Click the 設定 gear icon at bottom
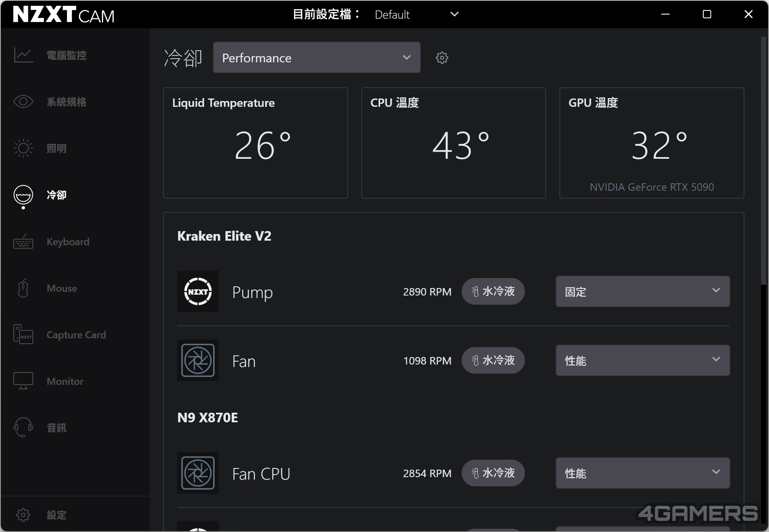The width and height of the screenshot is (769, 532). point(23,515)
